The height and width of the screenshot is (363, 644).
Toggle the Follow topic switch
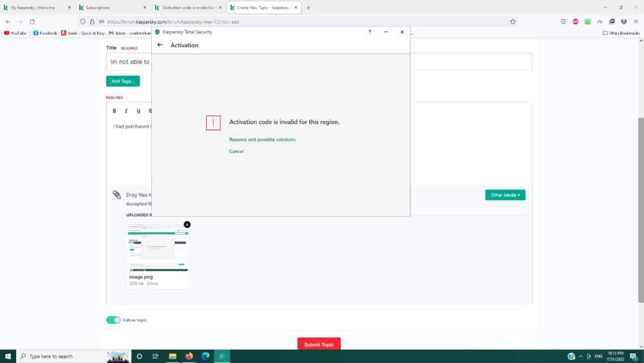coord(113,320)
